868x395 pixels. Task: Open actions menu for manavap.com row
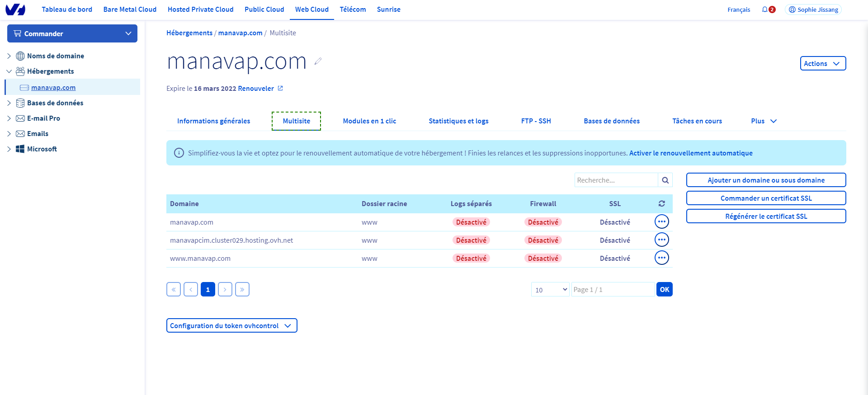[x=661, y=222]
